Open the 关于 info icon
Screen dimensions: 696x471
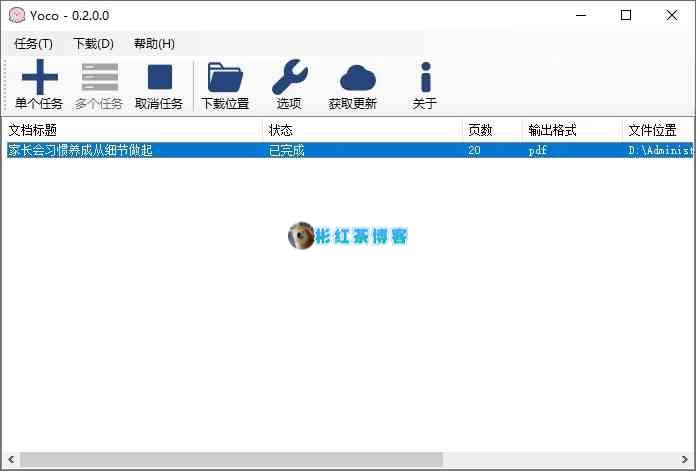click(426, 77)
